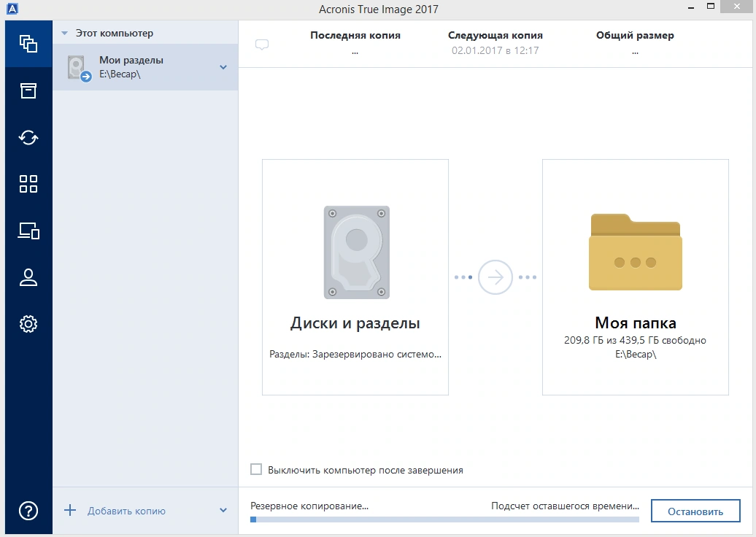Open the Tools grid icon
Viewport: 756px width, 537px height.
28,184
